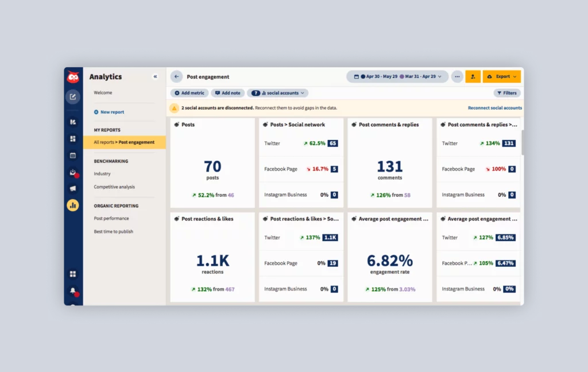
Task: Expand the date range dropdown
Action: (397, 76)
